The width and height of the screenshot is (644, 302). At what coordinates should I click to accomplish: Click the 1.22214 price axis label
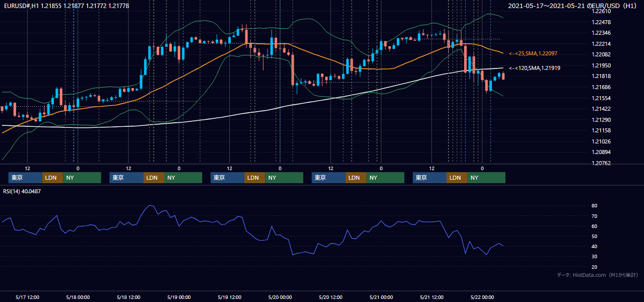601,44
